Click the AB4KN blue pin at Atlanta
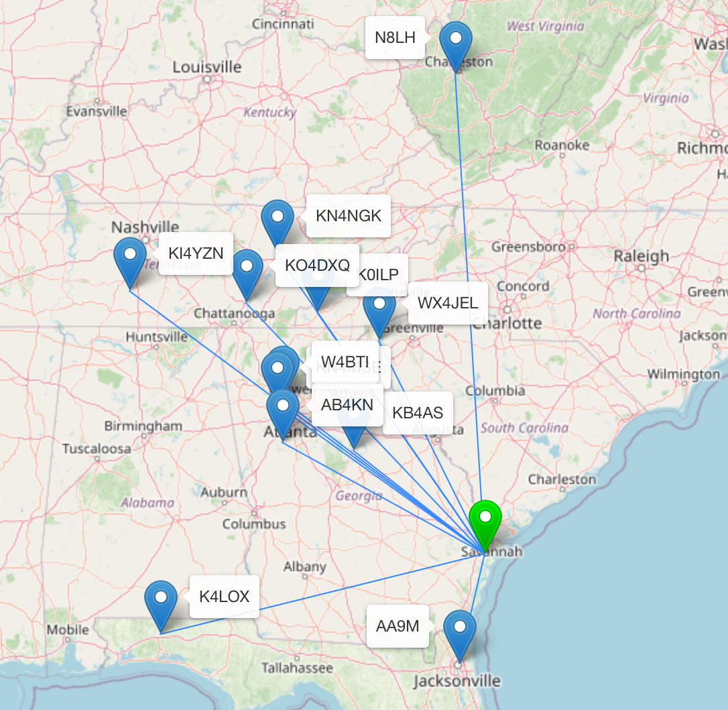Image resolution: width=728 pixels, height=710 pixels. tap(283, 410)
